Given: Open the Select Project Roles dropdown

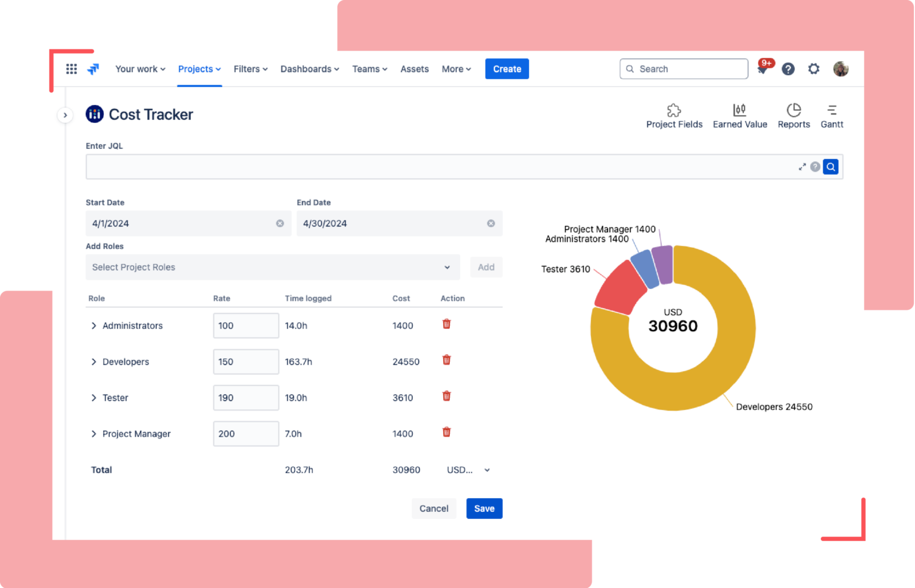Looking at the screenshot, I should (272, 267).
